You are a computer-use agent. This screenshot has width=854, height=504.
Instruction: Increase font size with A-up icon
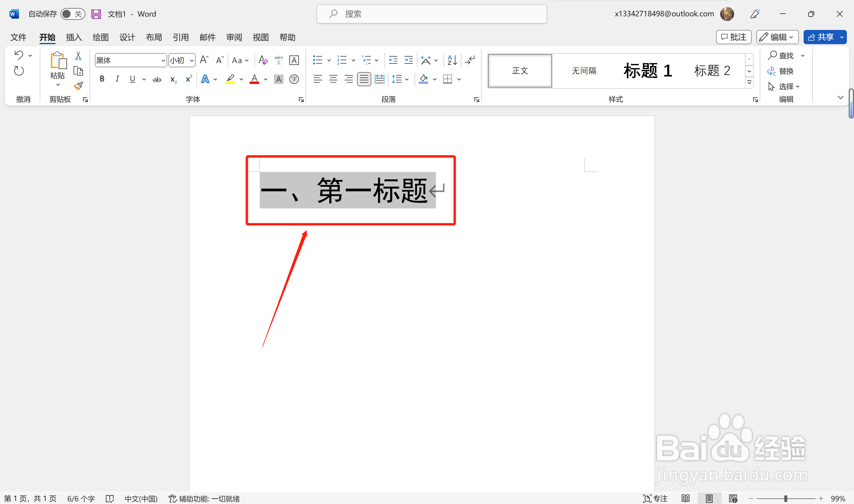(204, 60)
